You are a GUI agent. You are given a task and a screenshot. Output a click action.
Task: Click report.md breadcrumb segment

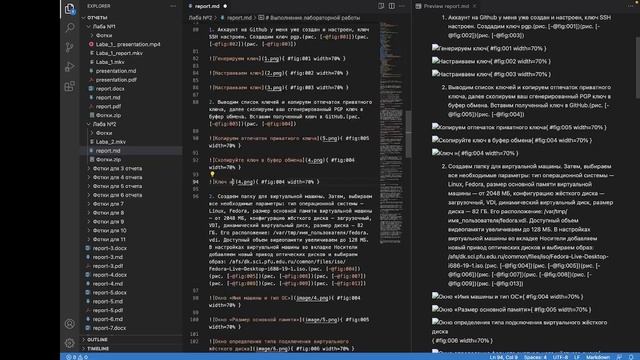tap(239, 18)
